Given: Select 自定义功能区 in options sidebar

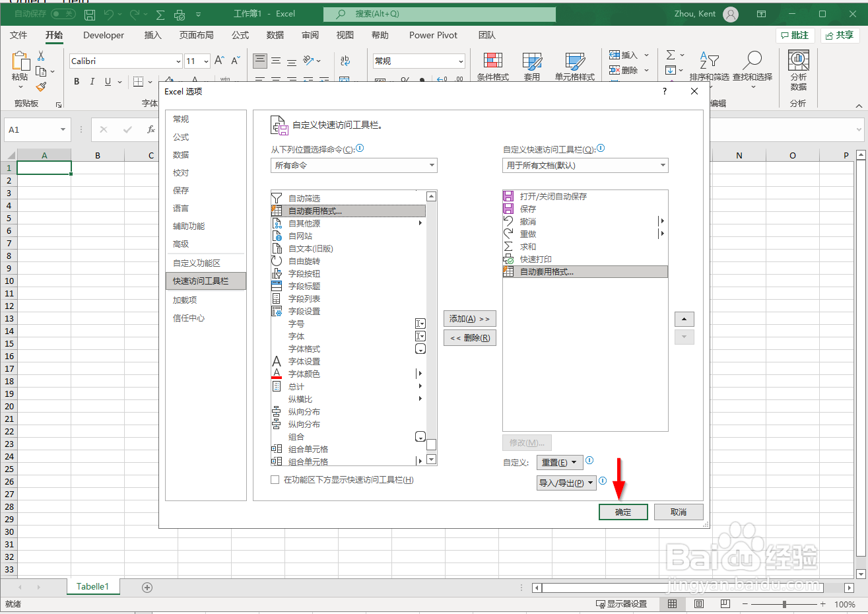Looking at the screenshot, I should pos(206,263).
